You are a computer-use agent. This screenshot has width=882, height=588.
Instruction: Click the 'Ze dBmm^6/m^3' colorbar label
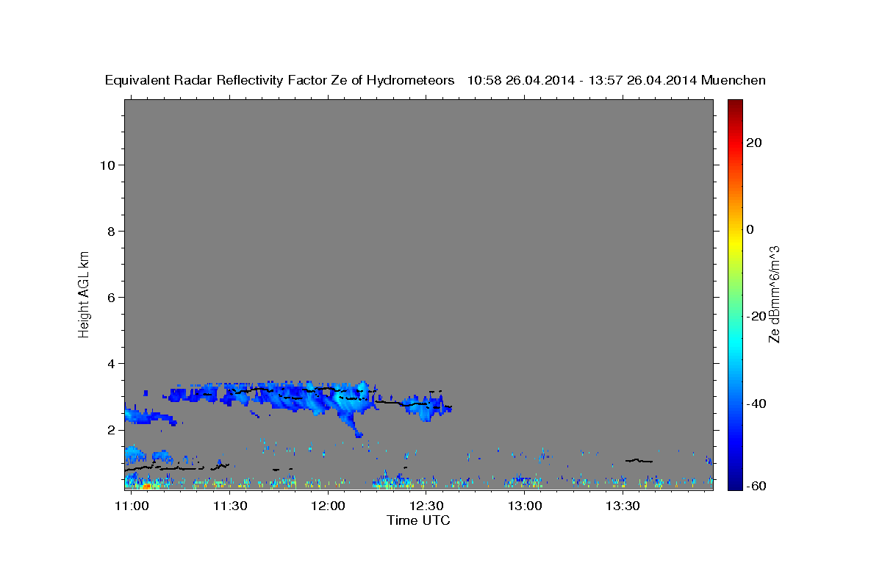click(x=774, y=294)
